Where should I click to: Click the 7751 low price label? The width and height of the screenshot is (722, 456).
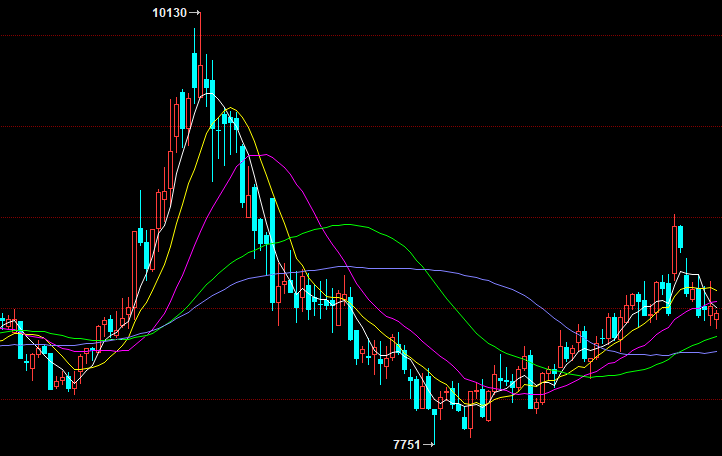[x=407, y=443]
